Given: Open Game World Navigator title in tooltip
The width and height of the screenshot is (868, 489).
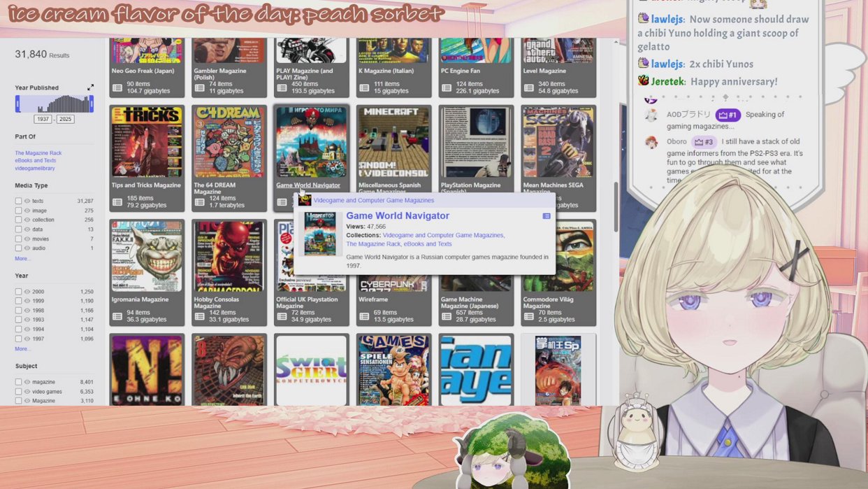Looking at the screenshot, I should point(398,216).
